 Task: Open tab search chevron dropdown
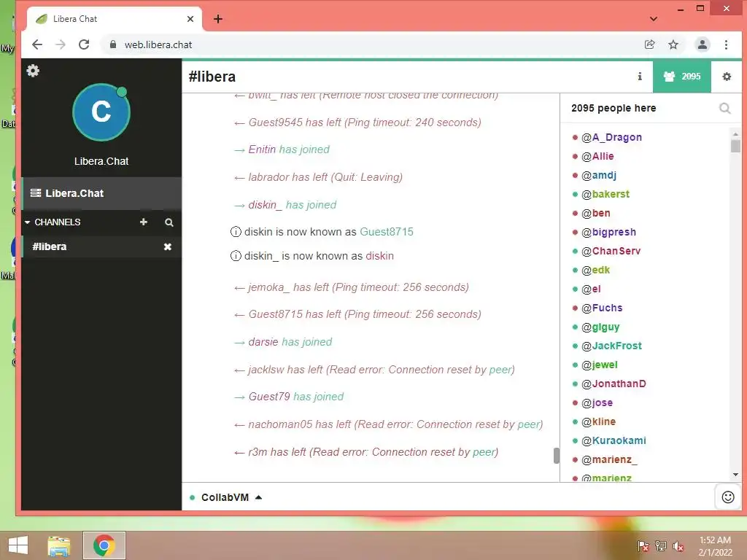pos(654,19)
